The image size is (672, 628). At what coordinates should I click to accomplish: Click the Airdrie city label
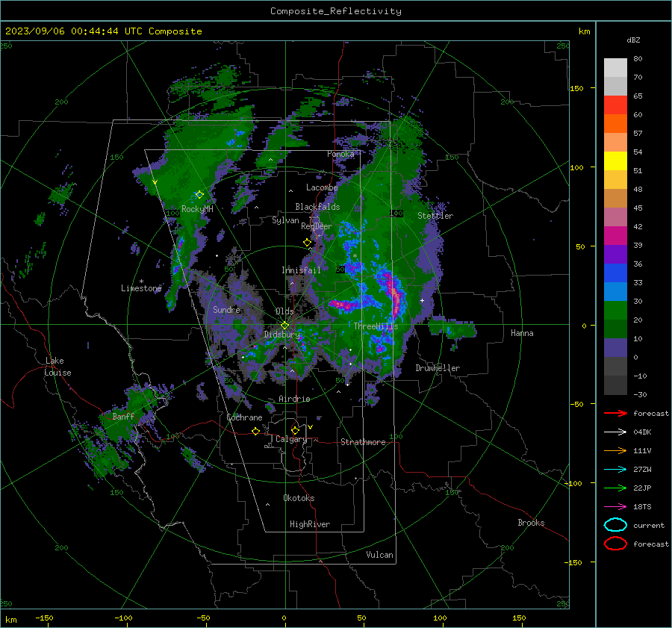[294, 399]
